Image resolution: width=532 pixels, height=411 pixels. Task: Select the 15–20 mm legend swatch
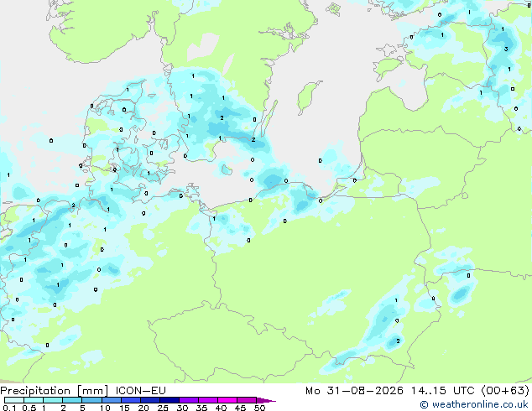[130, 400]
